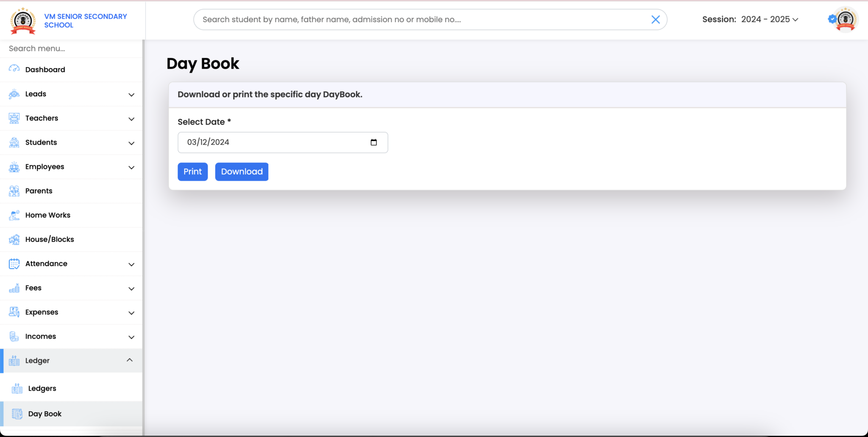Select the Teachers icon in the sidebar

point(14,118)
